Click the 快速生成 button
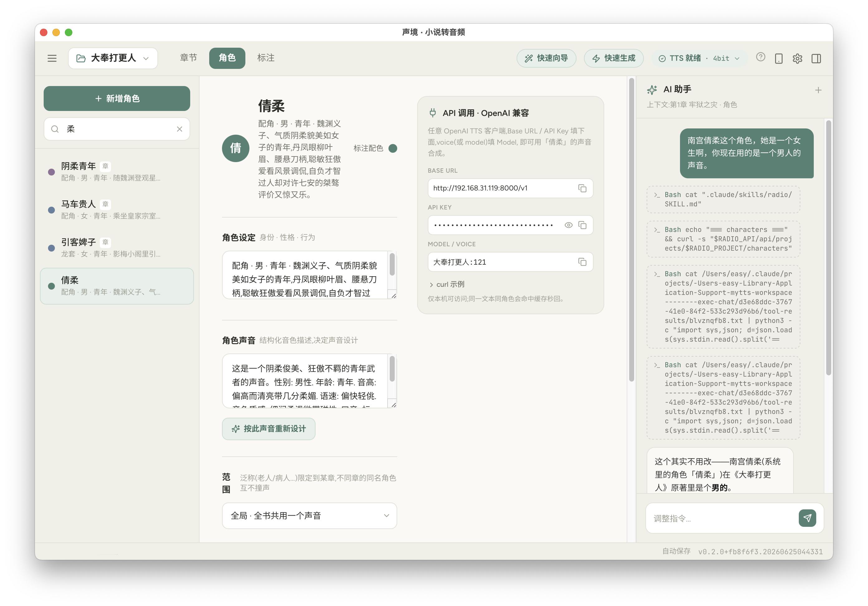 (x=613, y=58)
